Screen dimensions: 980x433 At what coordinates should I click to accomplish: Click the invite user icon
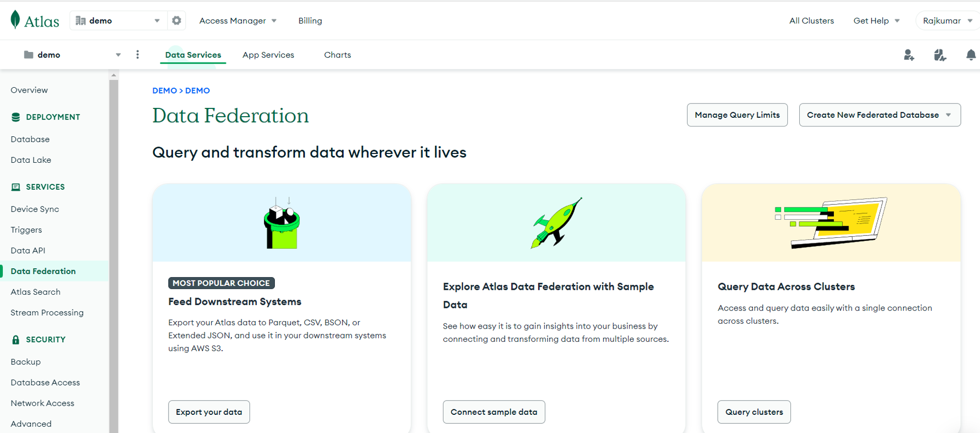909,55
